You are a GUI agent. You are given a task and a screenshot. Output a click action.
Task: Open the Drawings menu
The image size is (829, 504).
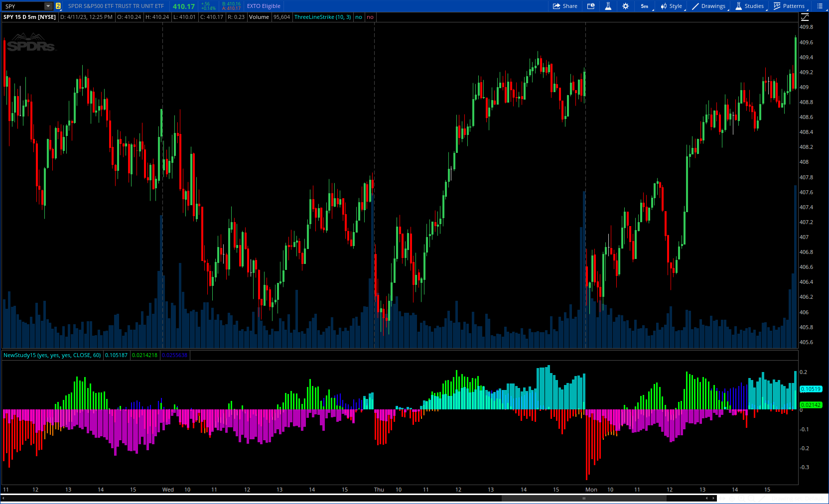708,6
